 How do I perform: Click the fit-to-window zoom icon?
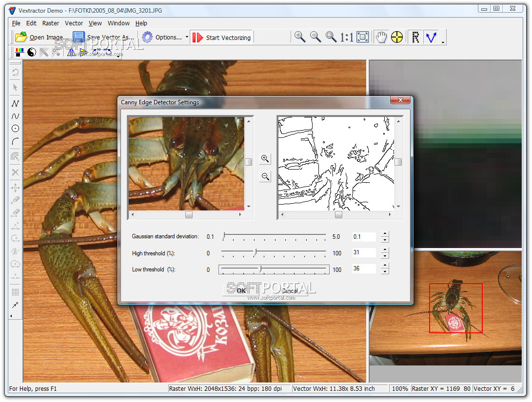coord(363,37)
